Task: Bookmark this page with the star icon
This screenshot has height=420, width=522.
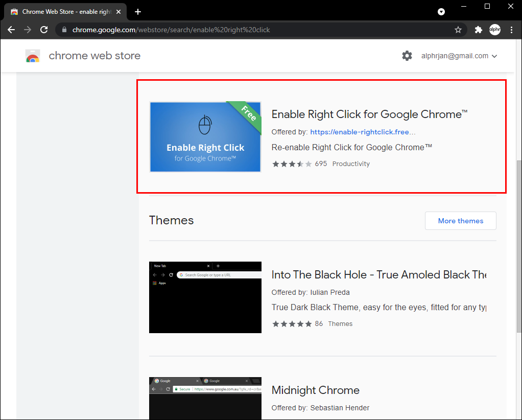Action: pyautogui.click(x=458, y=30)
